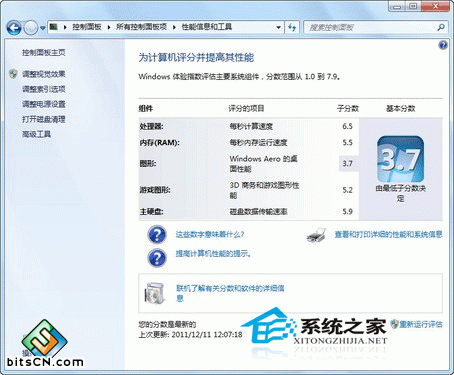Open 联机了解有关分数和软件的详细信息 link

click(230, 293)
